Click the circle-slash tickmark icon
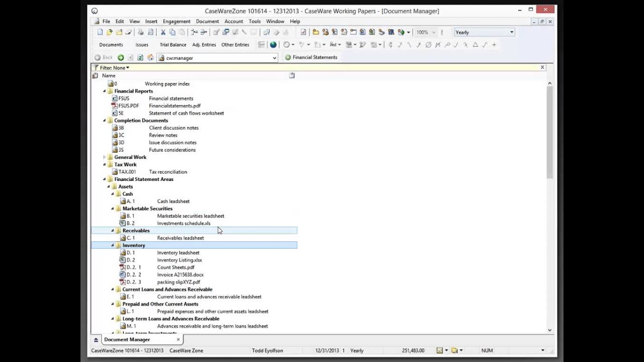Viewport: 644px width, 362px height. (x=428, y=45)
